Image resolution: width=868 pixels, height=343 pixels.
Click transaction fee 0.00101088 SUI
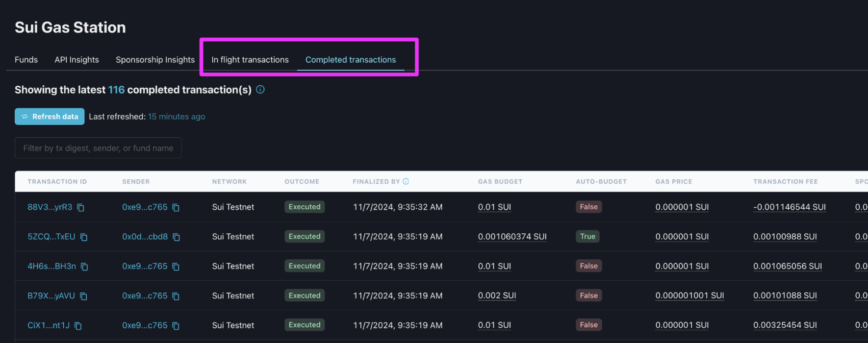pos(785,296)
